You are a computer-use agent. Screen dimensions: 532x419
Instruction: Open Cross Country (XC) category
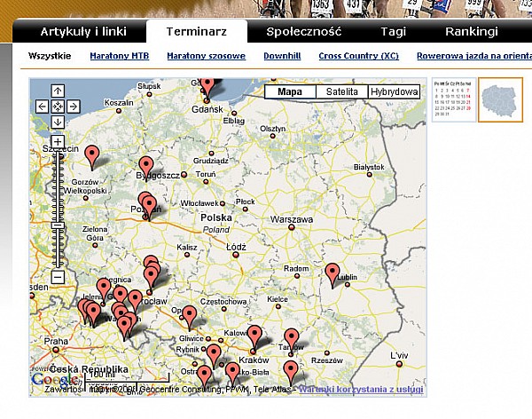358,56
